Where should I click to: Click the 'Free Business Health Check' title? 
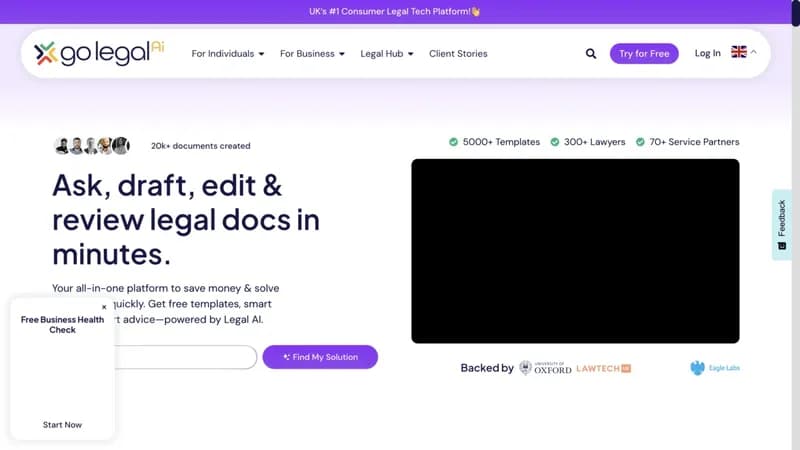[x=62, y=324]
